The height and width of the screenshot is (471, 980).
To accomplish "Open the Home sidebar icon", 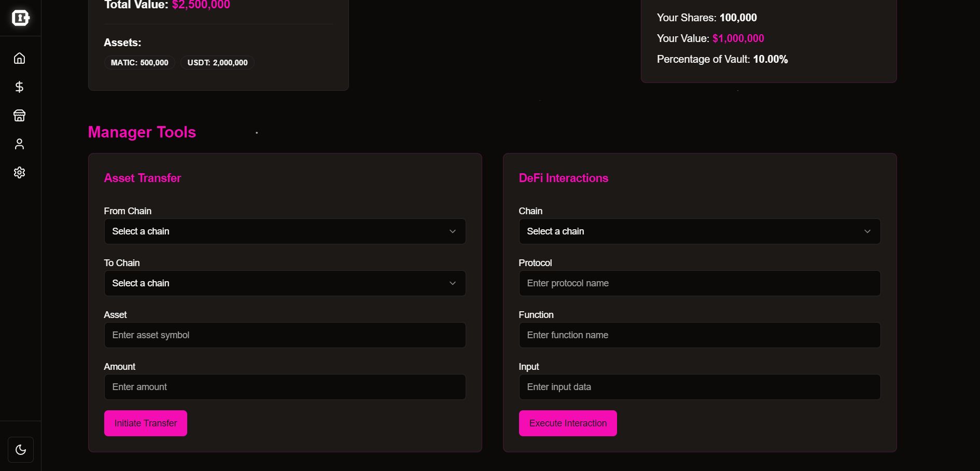I will tap(19, 58).
